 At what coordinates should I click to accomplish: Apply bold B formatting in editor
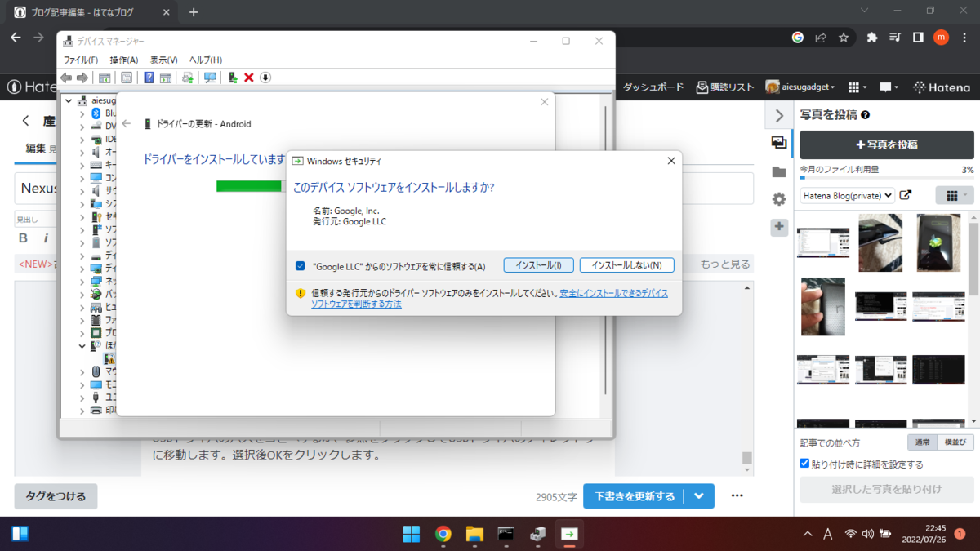23,238
